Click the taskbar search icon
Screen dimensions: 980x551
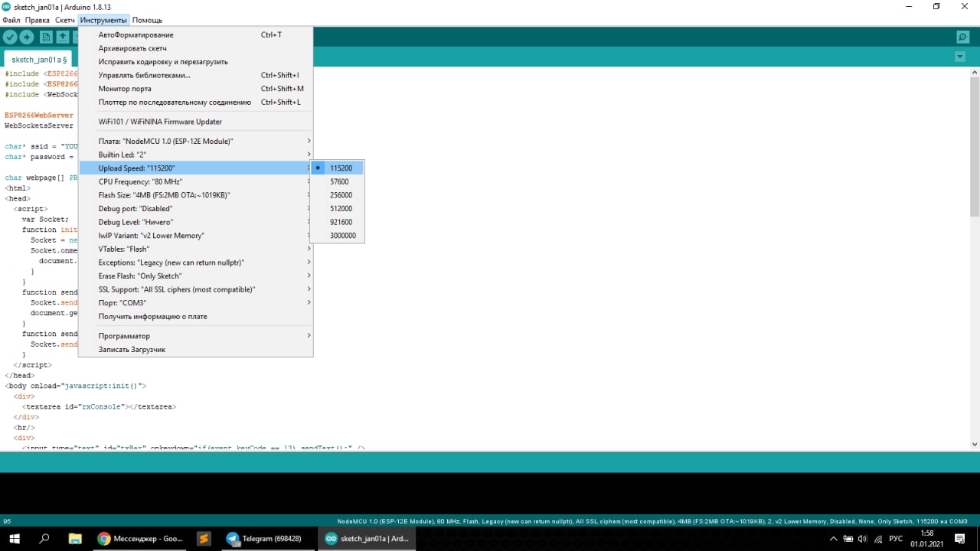(x=44, y=539)
